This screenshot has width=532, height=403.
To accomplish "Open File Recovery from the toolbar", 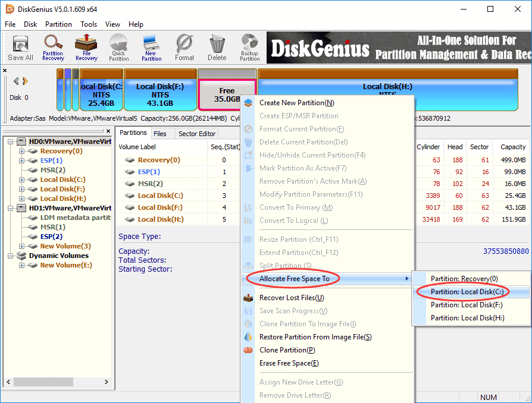I will click(86, 47).
